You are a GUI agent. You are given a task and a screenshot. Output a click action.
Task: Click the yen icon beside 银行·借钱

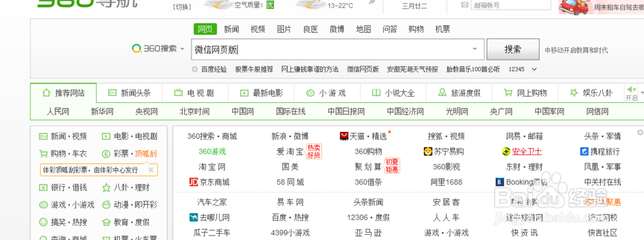[43, 187]
